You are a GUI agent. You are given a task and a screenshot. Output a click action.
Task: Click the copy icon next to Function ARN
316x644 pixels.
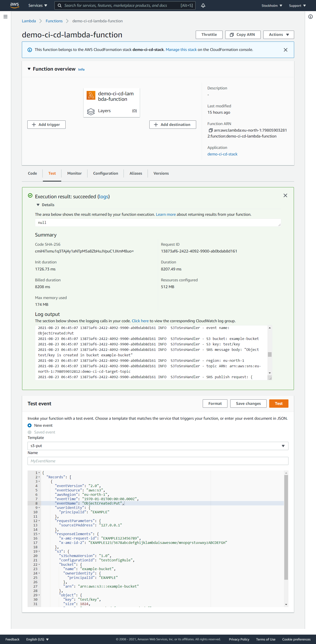pyautogui.click(x=211, y=130)
